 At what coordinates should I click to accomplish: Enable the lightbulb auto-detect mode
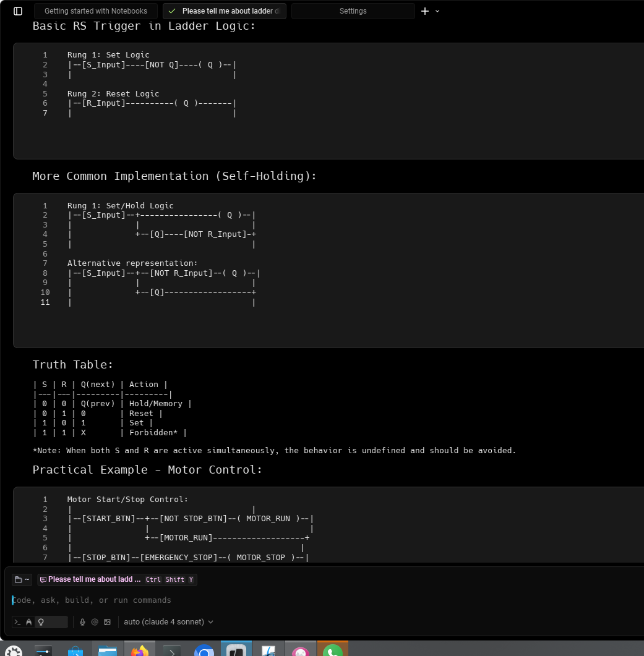41,622
